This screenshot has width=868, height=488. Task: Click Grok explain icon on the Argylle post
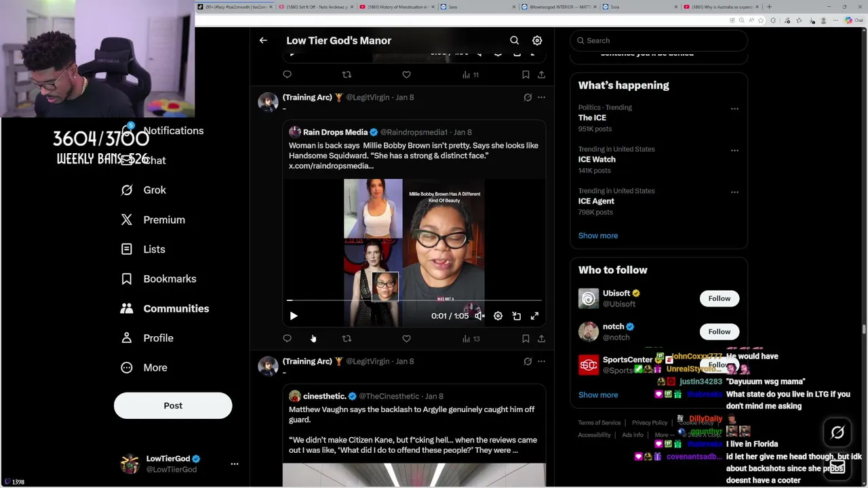(x=528, y=361)
